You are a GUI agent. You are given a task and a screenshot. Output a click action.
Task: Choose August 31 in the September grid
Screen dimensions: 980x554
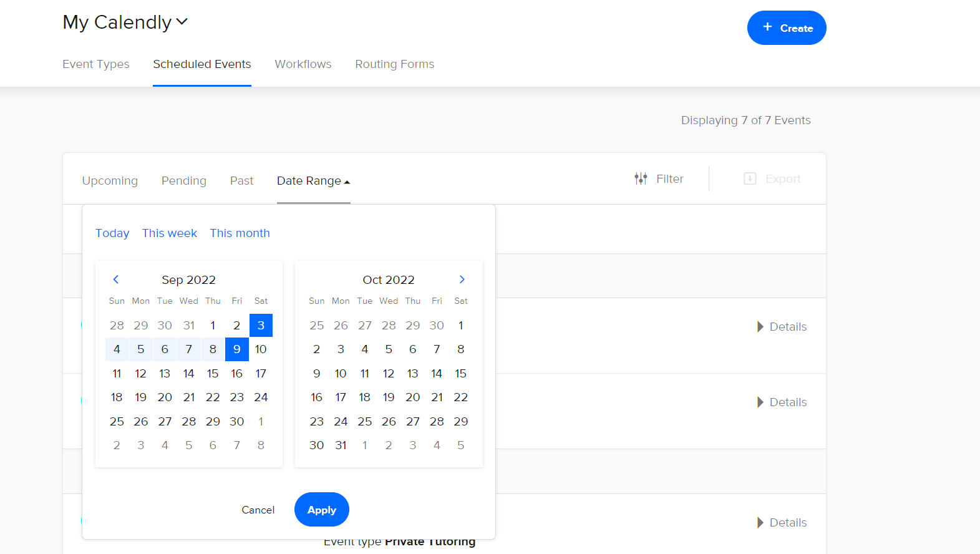pyautogui.click(x=189, y=326)
